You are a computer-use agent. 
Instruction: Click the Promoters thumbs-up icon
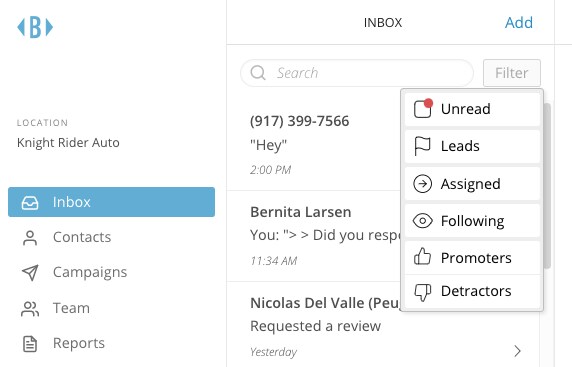pos(422,256)
